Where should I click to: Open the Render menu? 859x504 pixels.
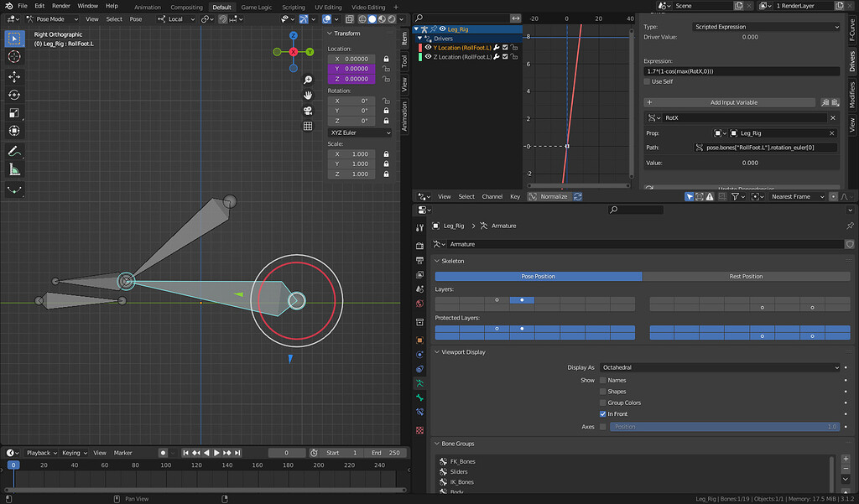tap(60, 6)
